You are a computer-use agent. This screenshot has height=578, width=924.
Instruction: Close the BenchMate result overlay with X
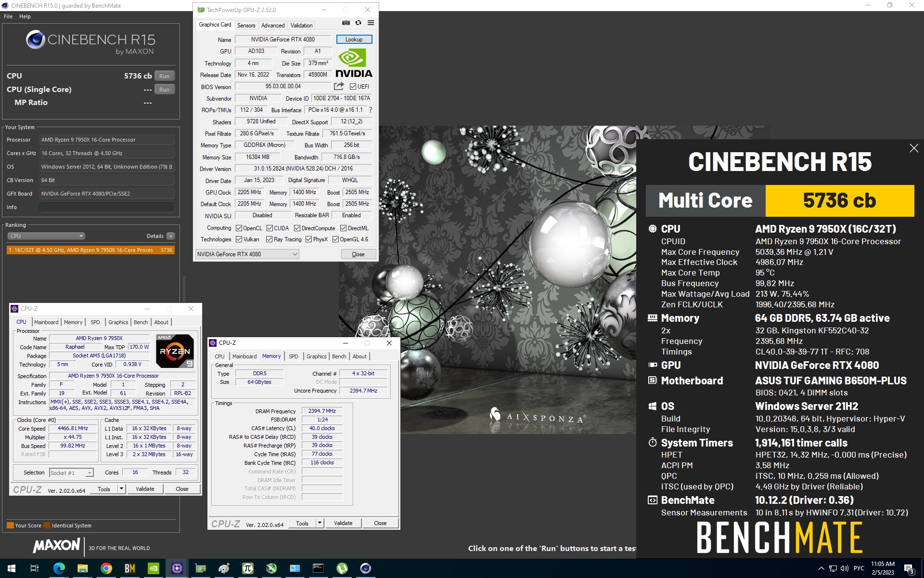[914, 148]
